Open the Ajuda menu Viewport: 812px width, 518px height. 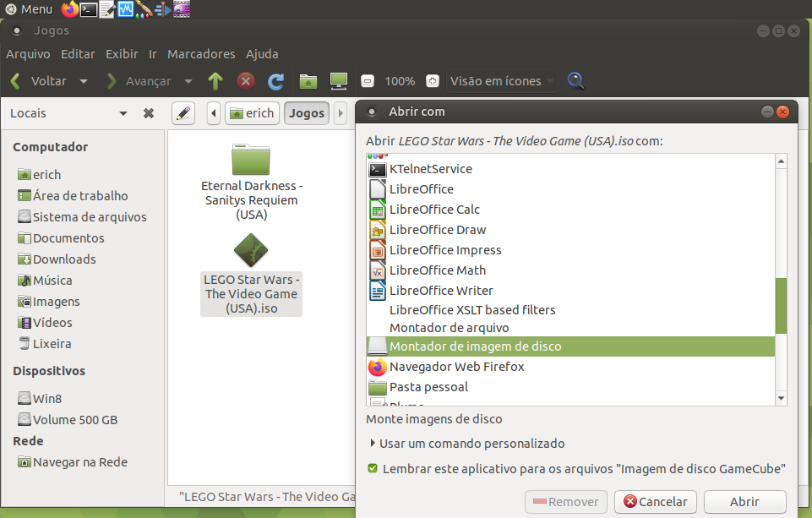262,54
